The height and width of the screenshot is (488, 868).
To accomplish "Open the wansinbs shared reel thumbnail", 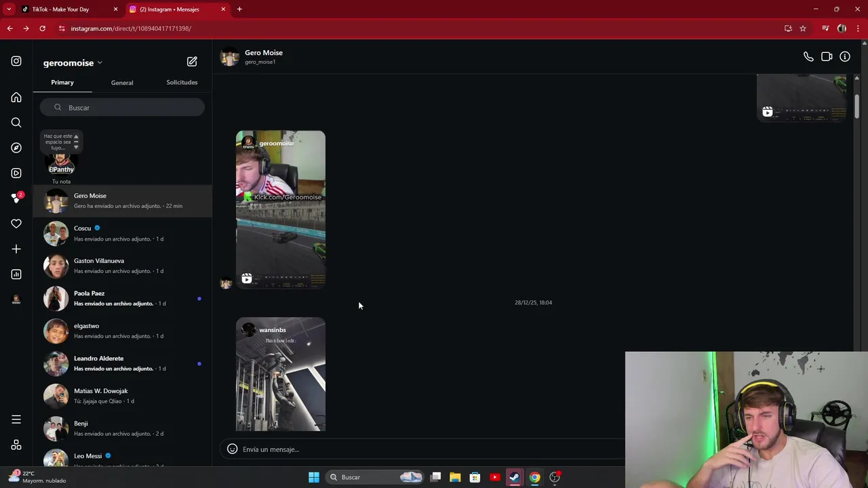I will pos(281,374).
